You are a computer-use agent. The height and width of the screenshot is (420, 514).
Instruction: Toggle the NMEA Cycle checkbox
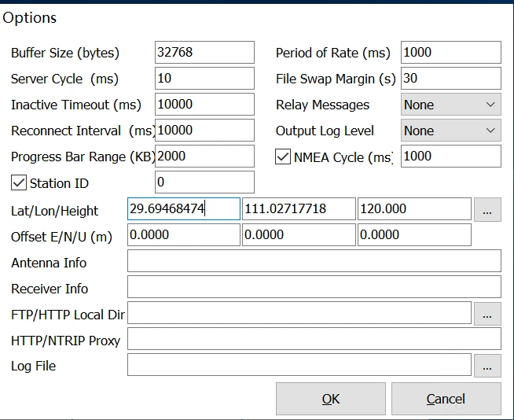point(283,157)
